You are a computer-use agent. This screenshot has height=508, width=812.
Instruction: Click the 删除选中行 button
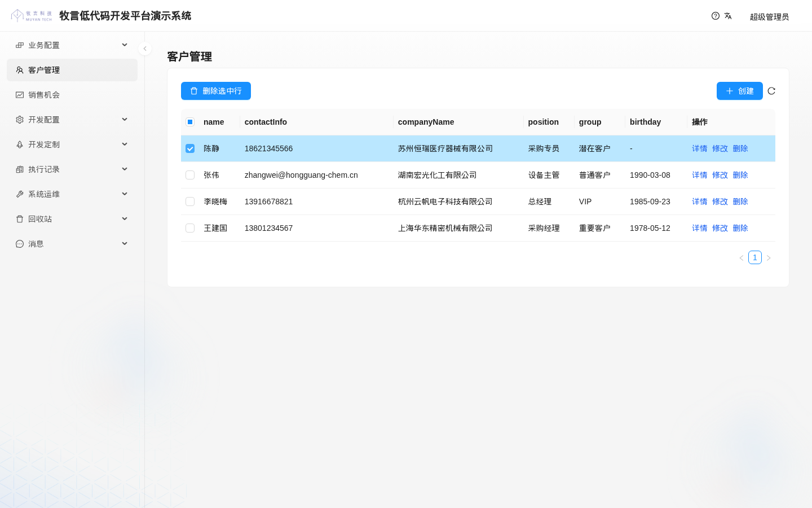coord(216,91)
